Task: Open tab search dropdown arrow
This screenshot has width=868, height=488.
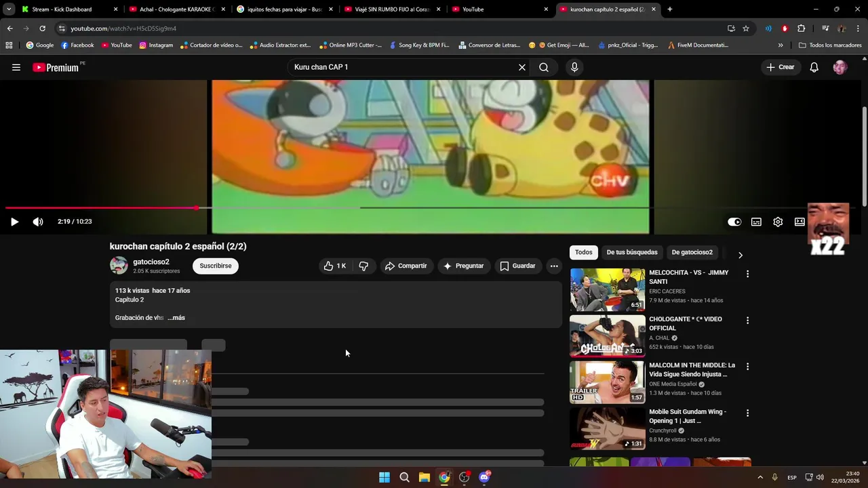Action: tap(8, 9)
